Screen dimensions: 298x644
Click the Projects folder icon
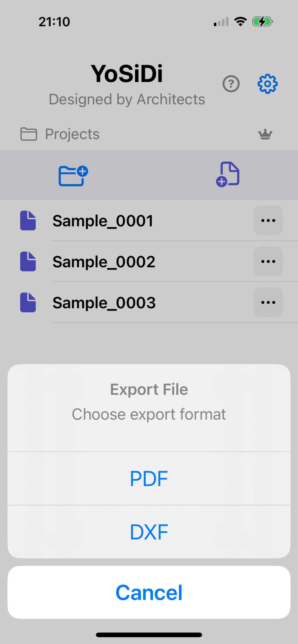[29, 134]
